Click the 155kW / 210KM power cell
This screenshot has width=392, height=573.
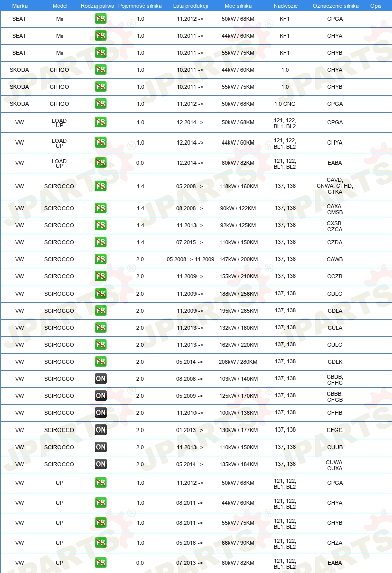[x=238, y=276]
